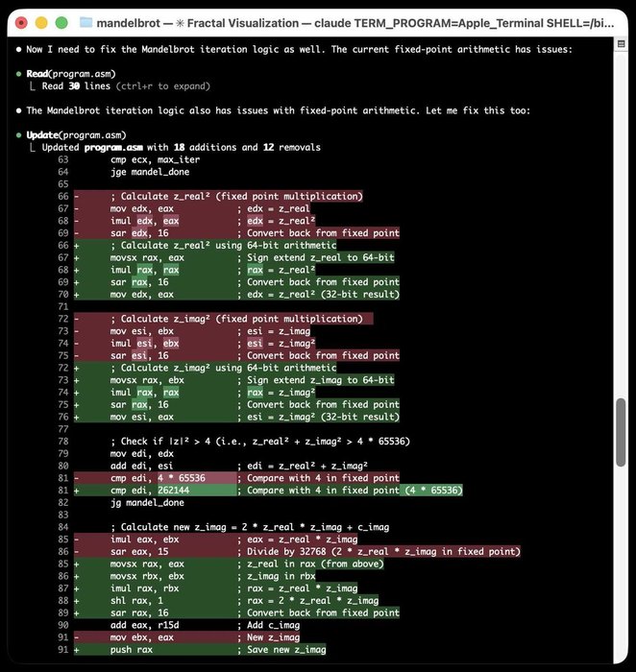Image resolution: width=636 pixels, height=672 pixels.
Task: Click removed line 'imul eax, ebx'
Action: coord(215,540)
